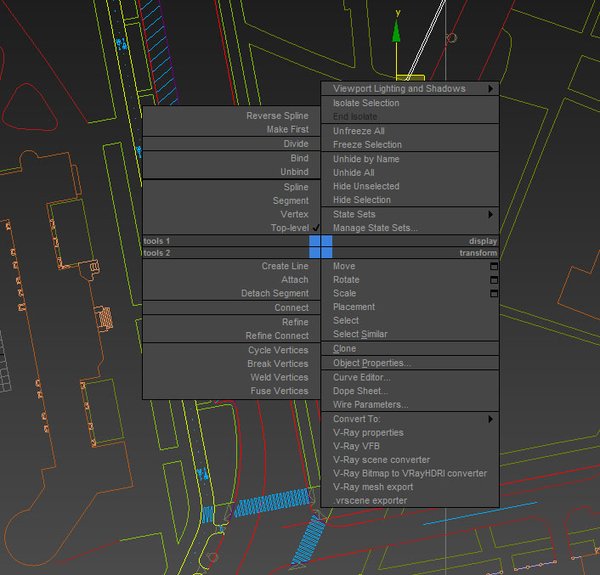600x575 pixels.
Task: Switch to Vertex sub-object level
Action: (x=294, y=214)
